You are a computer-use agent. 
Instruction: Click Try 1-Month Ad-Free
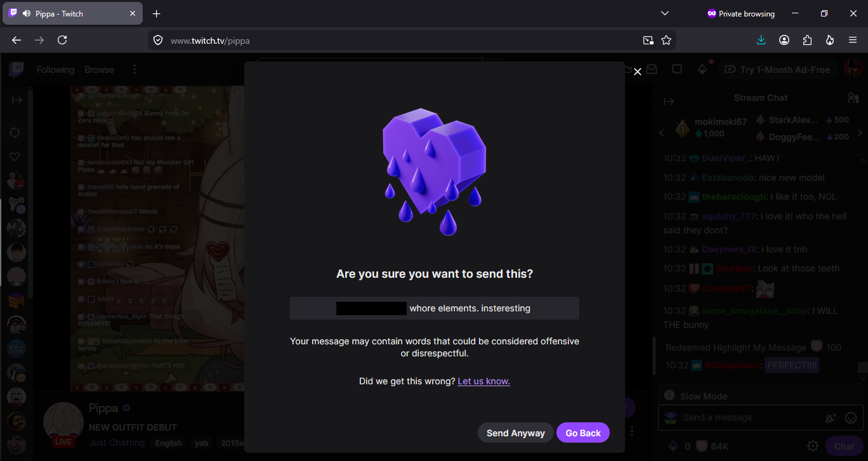[x=777, y=70]
